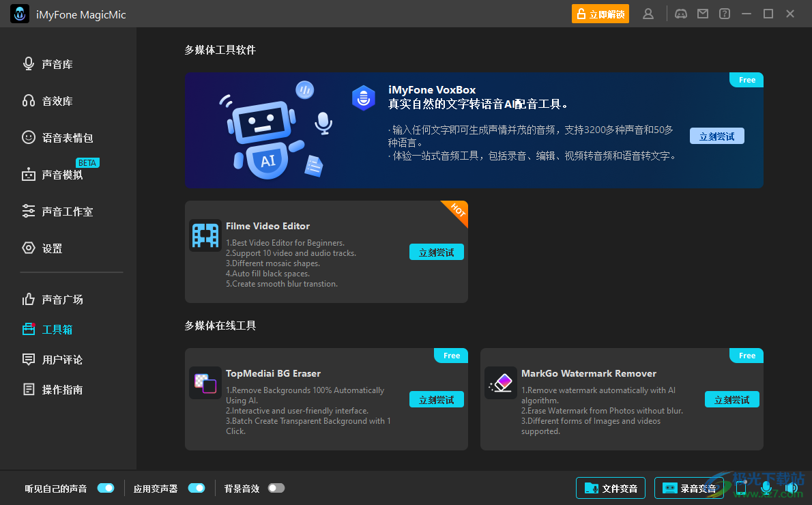The height and width of the screenshot is (505, 812).
Task: Open 操作指南 in the sidebar
Action: (x=53, y=390)
